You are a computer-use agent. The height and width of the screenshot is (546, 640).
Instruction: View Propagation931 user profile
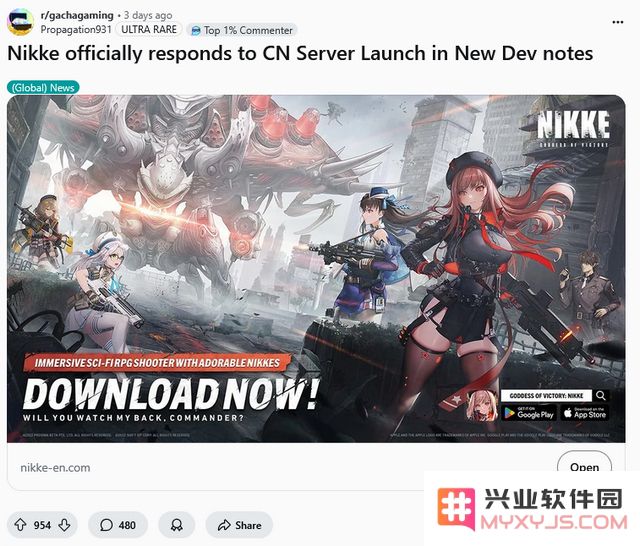76,30
